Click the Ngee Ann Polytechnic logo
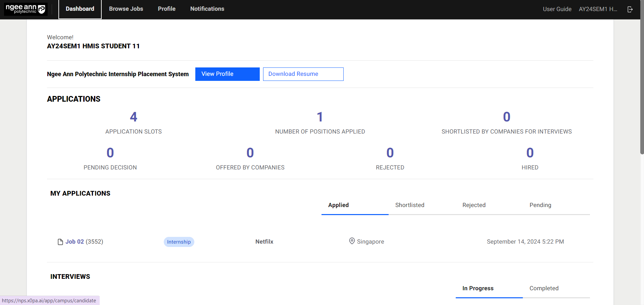This screenshot has width=644, height=305. pyautogui.click(x=26, y=9)
